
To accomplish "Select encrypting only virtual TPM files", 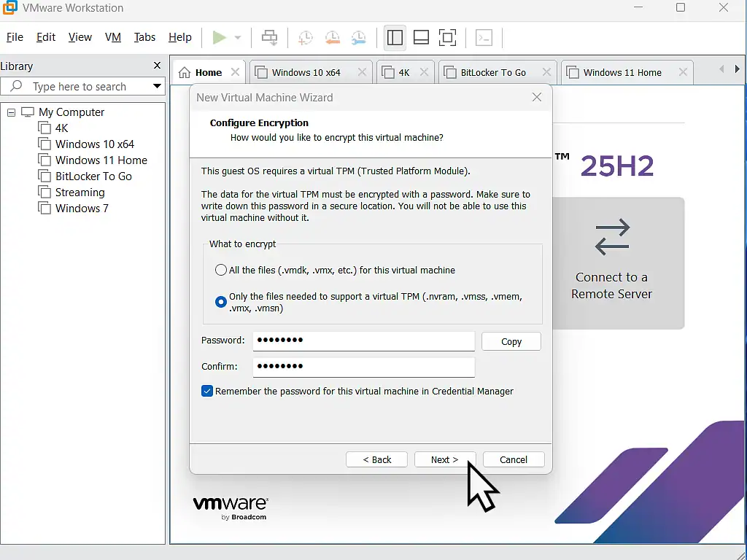I will tap(220, 301).
